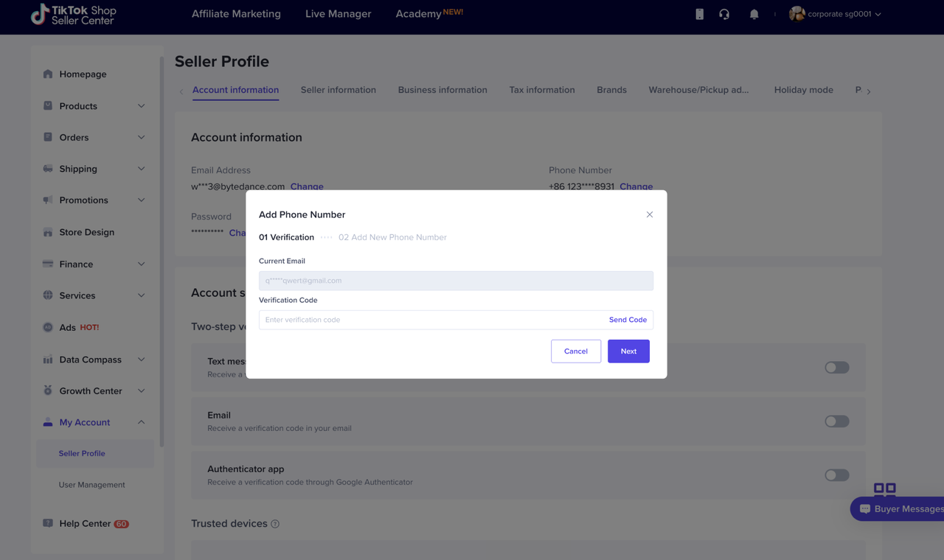This screenshot has height=560, width=944.
Task: Open the Tax information tab
Action: pyautogui.click(x=541, y=90)
